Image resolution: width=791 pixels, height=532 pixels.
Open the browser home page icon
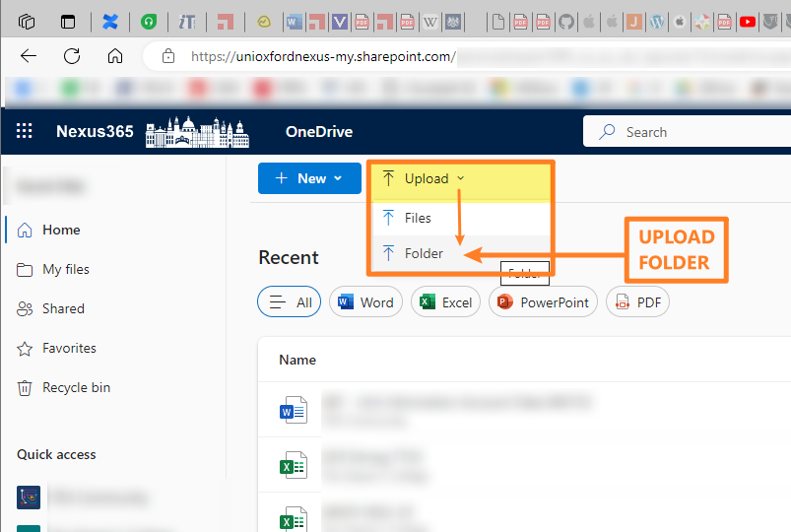click(x=115, y=56)
